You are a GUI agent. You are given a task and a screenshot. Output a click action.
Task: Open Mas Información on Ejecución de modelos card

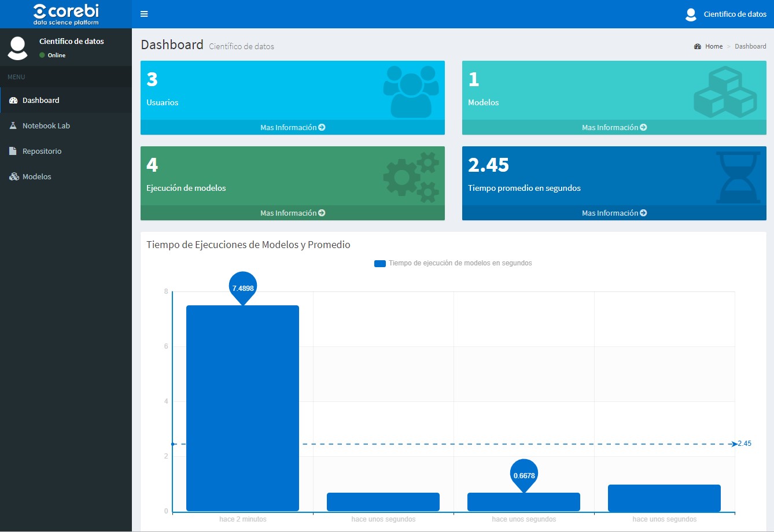tap(293, 213)
